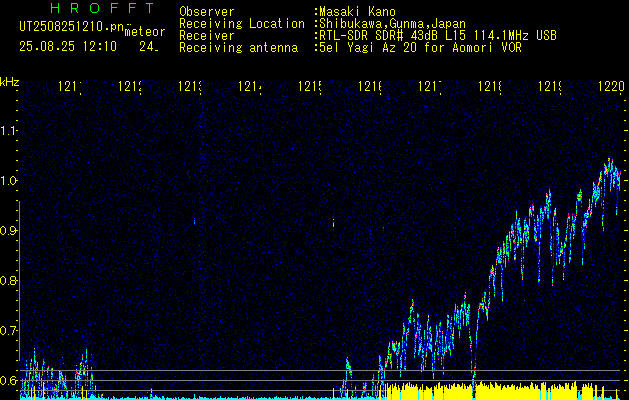
Task: Click the kHz axis unit label
Action: (9, 82)
